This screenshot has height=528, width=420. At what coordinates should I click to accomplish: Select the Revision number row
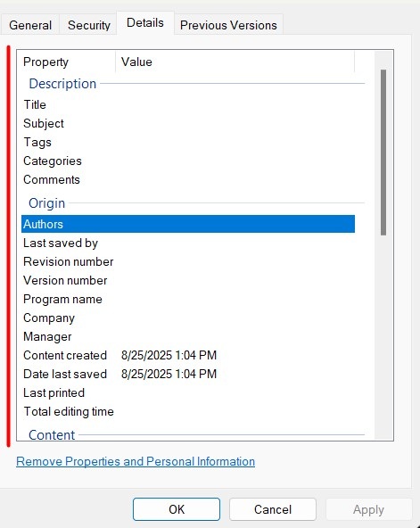click(x=188, y=261)
